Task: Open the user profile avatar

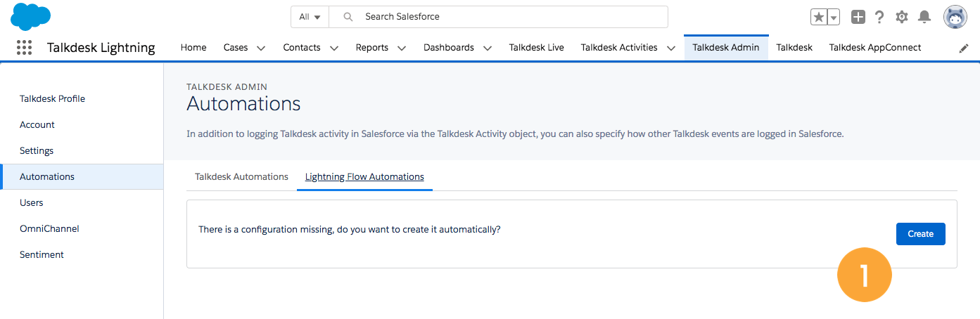Action: click(x=955, y=17)
